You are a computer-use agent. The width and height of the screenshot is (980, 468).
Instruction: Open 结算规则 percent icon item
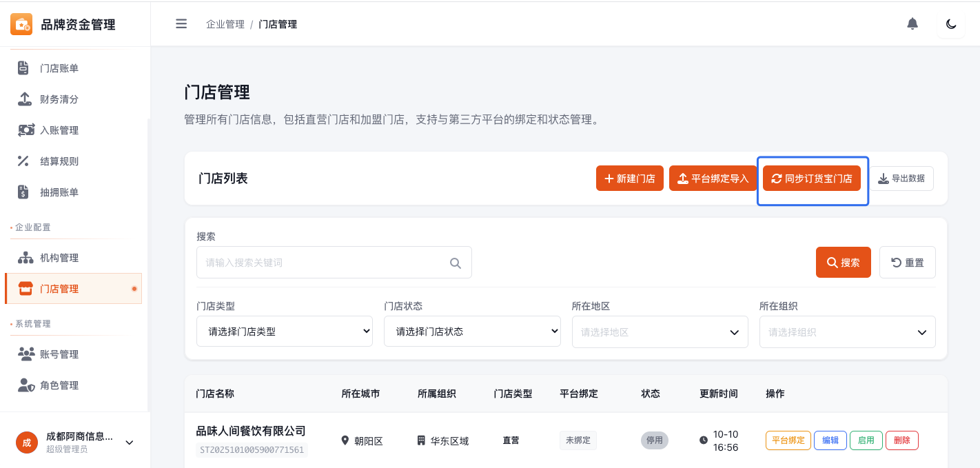click(59, 161)
